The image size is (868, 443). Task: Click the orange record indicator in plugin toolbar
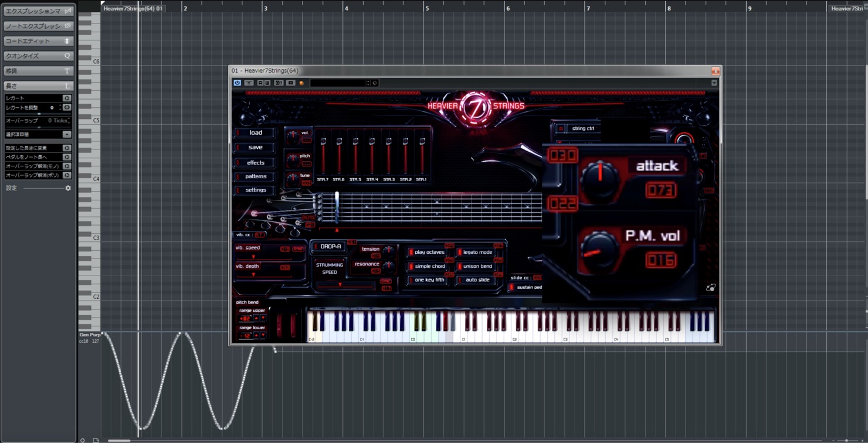301,83
